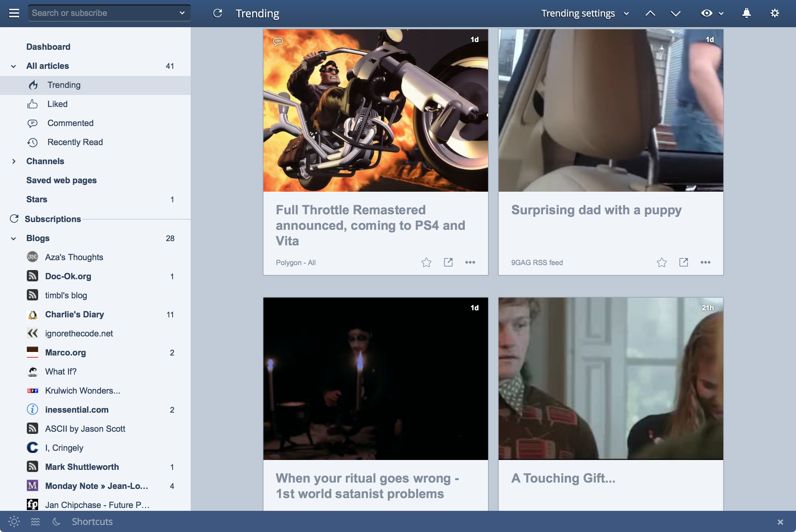796x532 pixels.
Task: Star the Full Throttle Remastered article
Action: 426,262
